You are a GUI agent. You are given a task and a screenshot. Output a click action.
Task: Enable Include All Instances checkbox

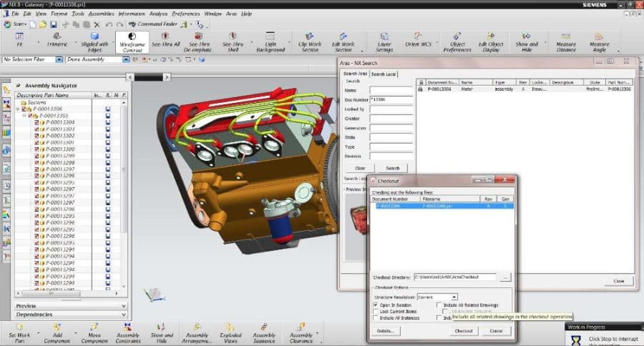pyautogui.click(x=376, y=317)
